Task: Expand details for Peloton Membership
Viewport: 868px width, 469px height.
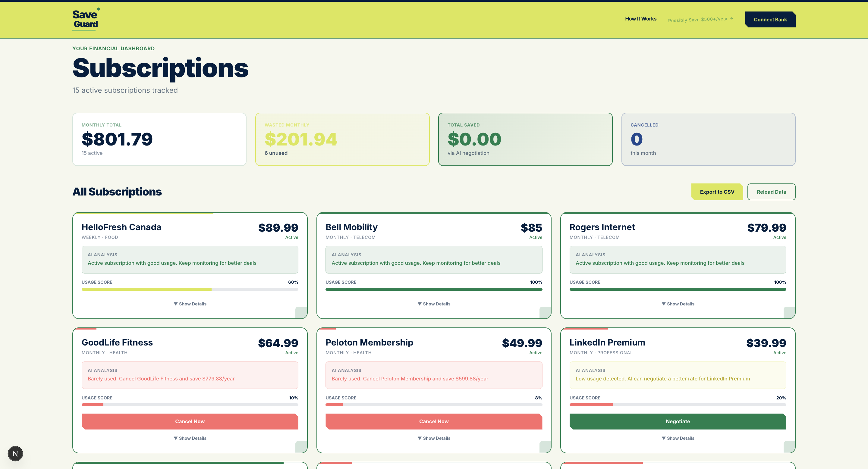Action: [434, 438]
